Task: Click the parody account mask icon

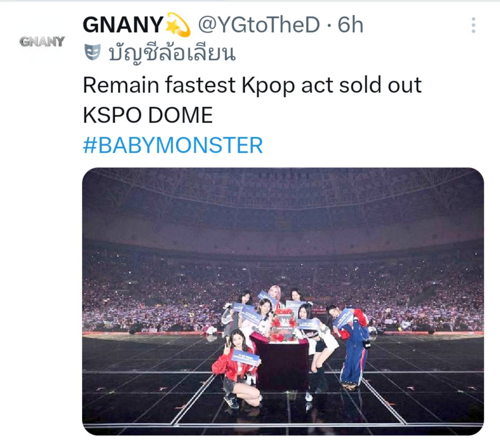Action: pyautogui.click(x=92, y=52)
